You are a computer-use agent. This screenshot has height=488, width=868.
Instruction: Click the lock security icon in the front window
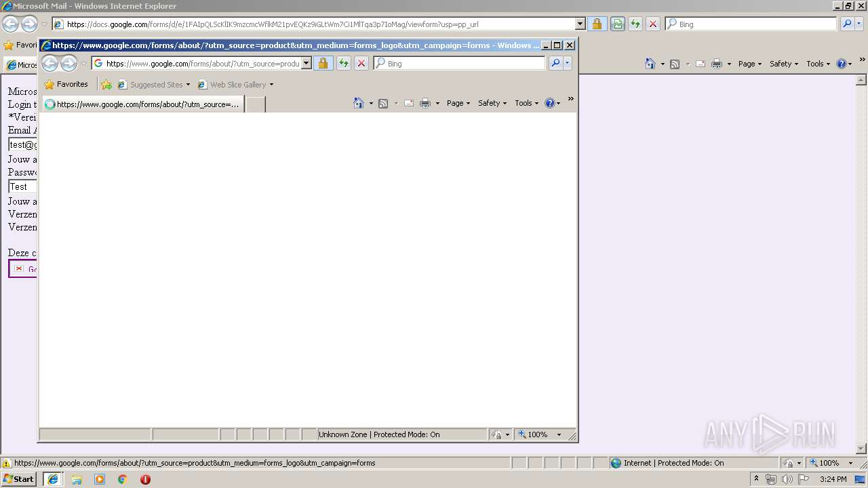click(x=323, y=63)
